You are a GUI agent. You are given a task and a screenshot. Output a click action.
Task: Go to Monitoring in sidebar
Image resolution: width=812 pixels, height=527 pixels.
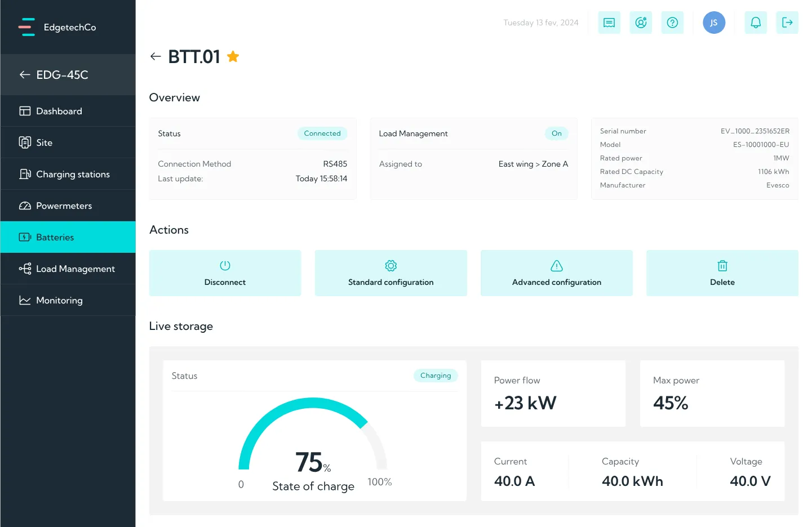tap(68, 300)
